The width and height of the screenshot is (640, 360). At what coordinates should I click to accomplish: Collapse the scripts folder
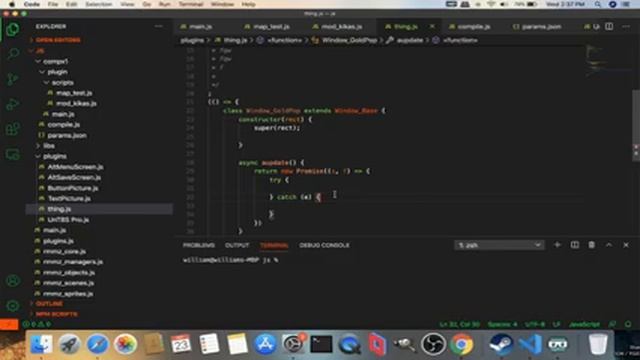(62, 82)
